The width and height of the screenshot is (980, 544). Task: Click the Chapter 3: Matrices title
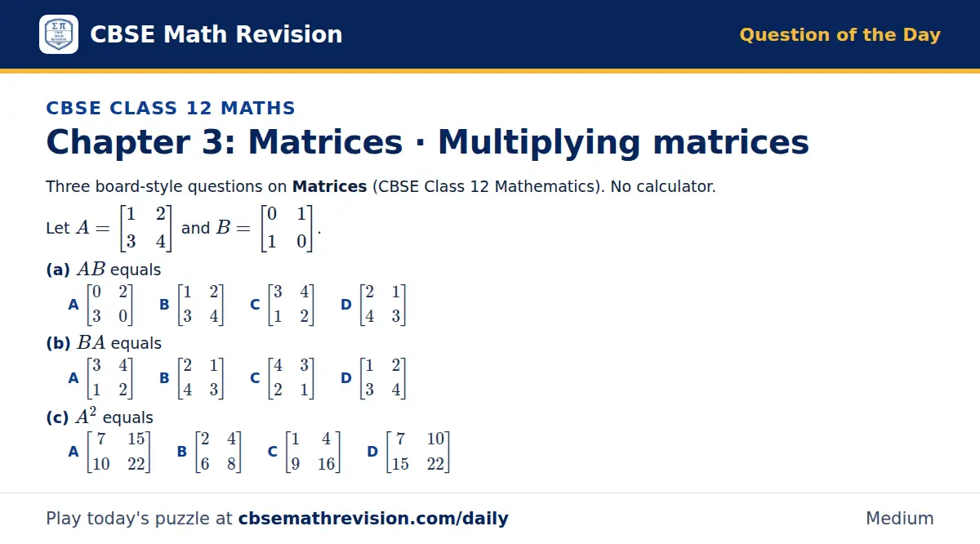427,141
